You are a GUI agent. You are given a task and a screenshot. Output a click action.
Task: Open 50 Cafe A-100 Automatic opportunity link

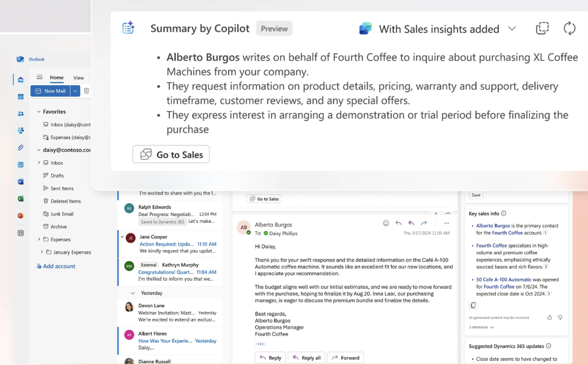point(504,279)
